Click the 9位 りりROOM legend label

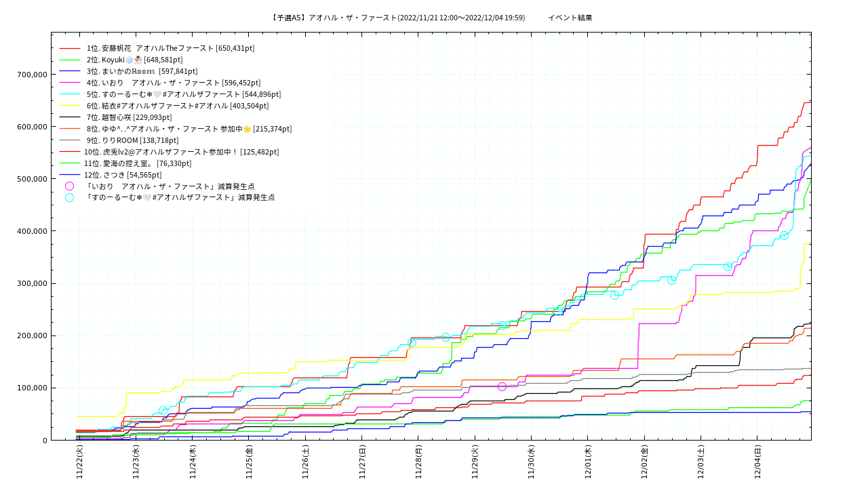(x=132, y=140)
